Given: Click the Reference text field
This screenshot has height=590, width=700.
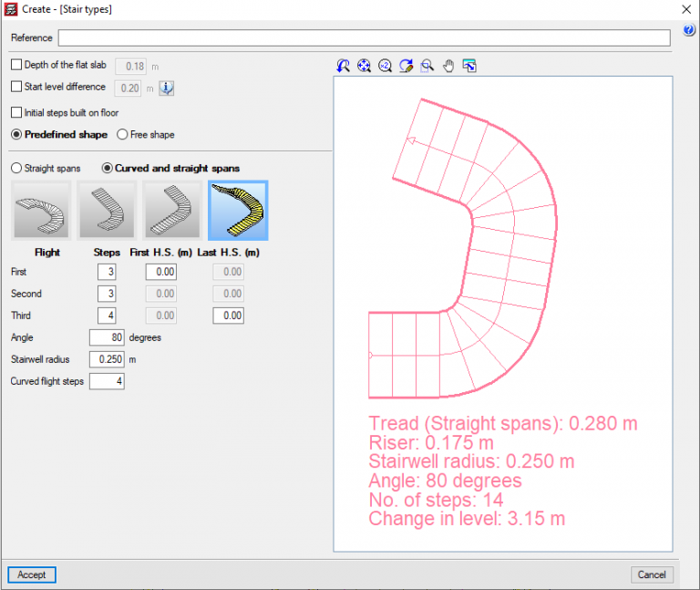Looking at the screenshot, I should tap(365, 38).
